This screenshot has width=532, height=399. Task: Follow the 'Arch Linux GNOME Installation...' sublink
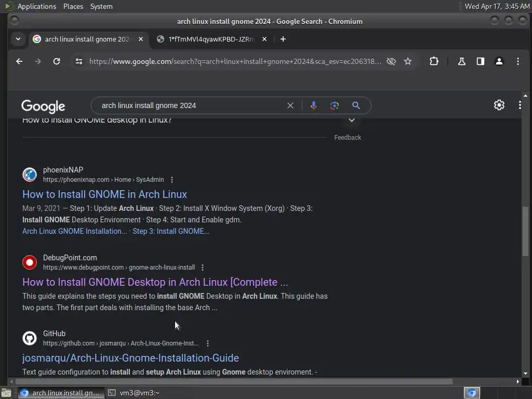click(x=75, y=231)
